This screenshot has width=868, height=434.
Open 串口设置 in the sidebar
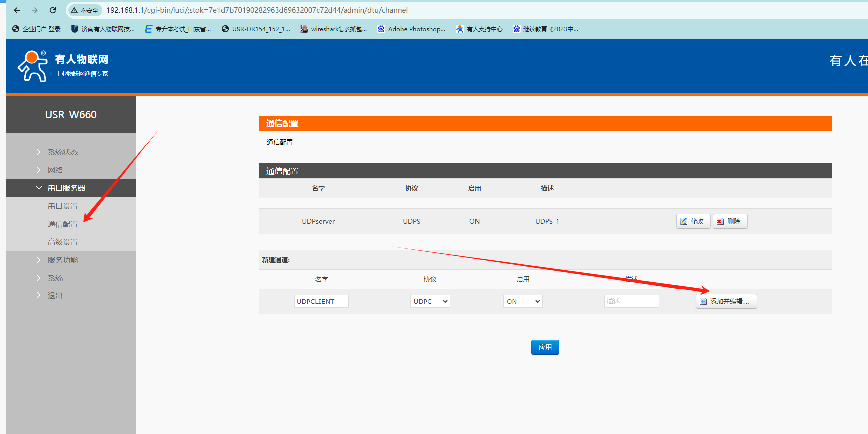click(63, 206)
